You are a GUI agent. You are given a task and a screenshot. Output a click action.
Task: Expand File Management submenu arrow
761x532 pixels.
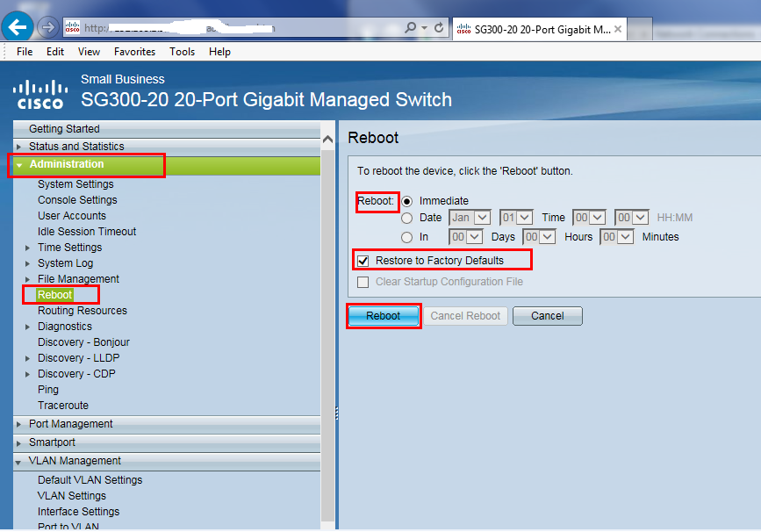pos(28,279)
